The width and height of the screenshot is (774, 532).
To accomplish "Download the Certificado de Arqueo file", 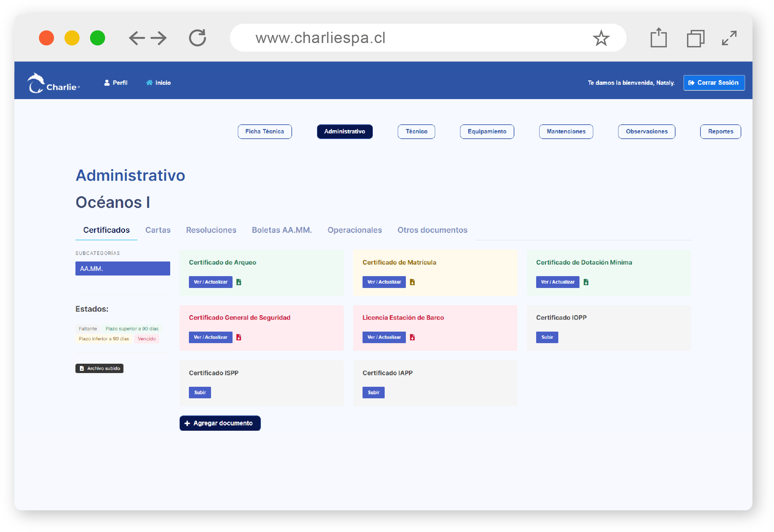I will click(239, 282).
